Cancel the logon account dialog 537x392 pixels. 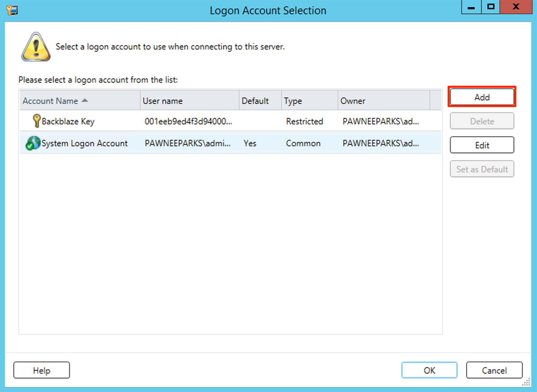point(494,370)
